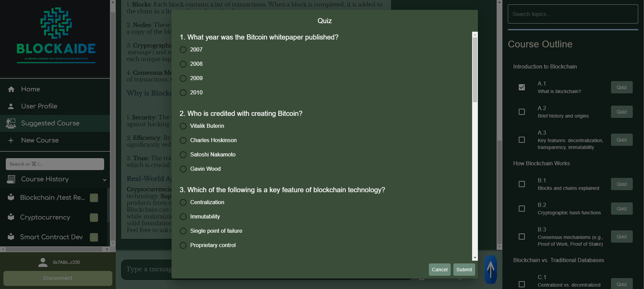This screenshot has height=289, width=644.
Task: Check the A.2 Brief history checkbox
Action: click(x=522, y=112)
